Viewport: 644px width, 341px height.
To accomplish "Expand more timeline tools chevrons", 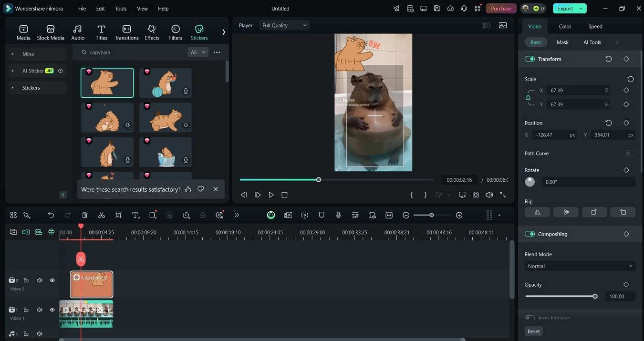I will (236, 215).
